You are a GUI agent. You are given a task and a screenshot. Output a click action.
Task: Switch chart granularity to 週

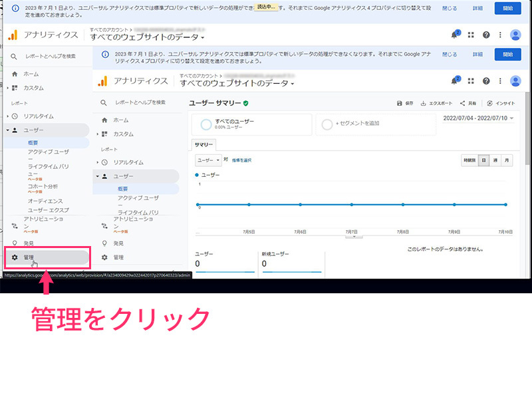tap(495, 160)
